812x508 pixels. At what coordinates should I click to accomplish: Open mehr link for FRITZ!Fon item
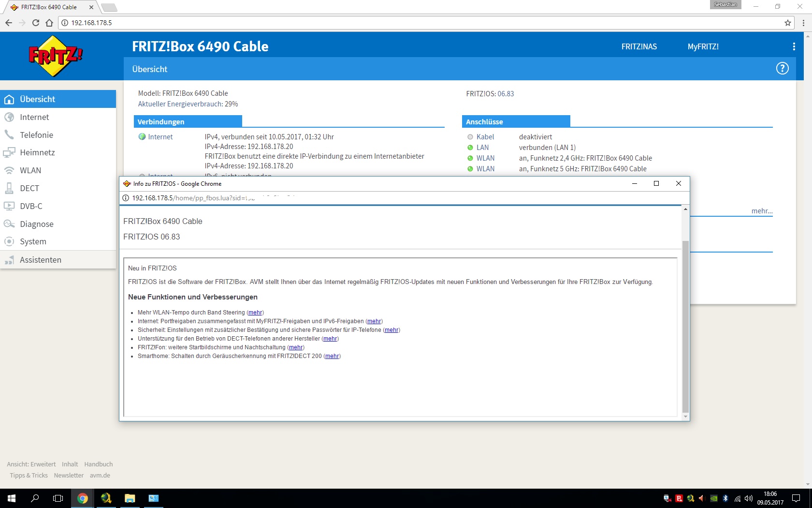pyautogui.click(x=296, y=347)
